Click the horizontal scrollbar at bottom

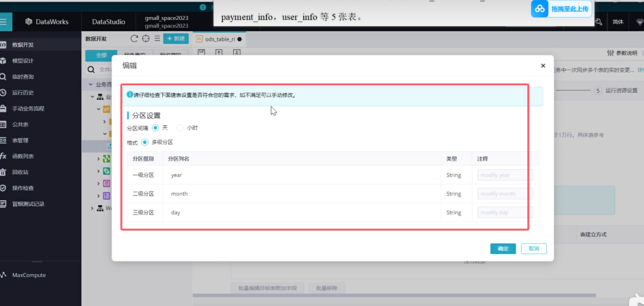[394, 295]
